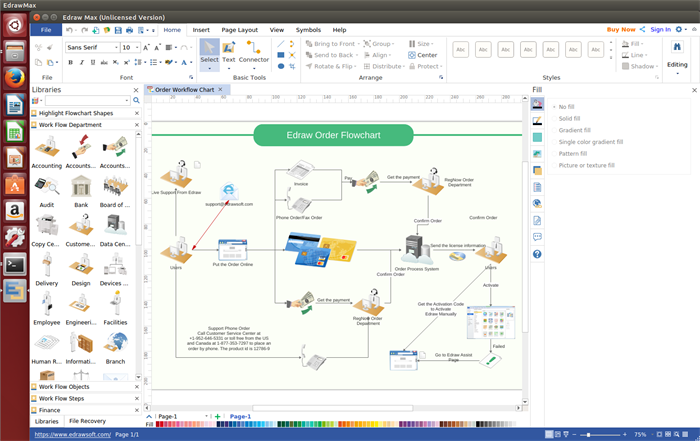This screenshot has width=700, height=441.
Task: Click the Delivery shape icon
Action: tap(46, 266)
